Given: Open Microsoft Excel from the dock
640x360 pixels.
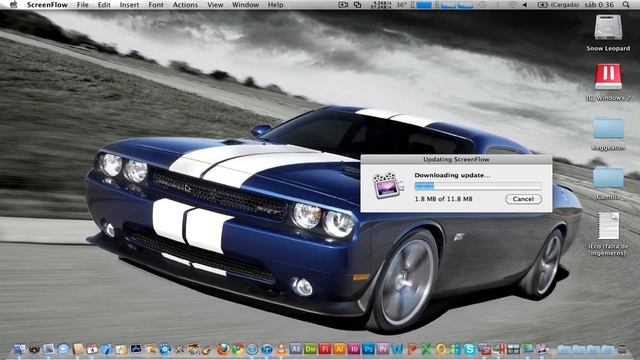Looking at the screenshot, I should (x=426, y=349).
